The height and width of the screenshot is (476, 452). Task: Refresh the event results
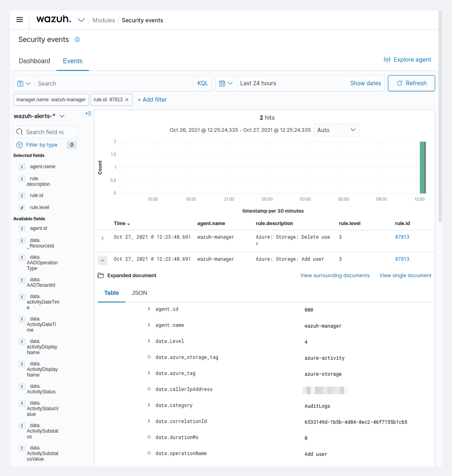411,83
